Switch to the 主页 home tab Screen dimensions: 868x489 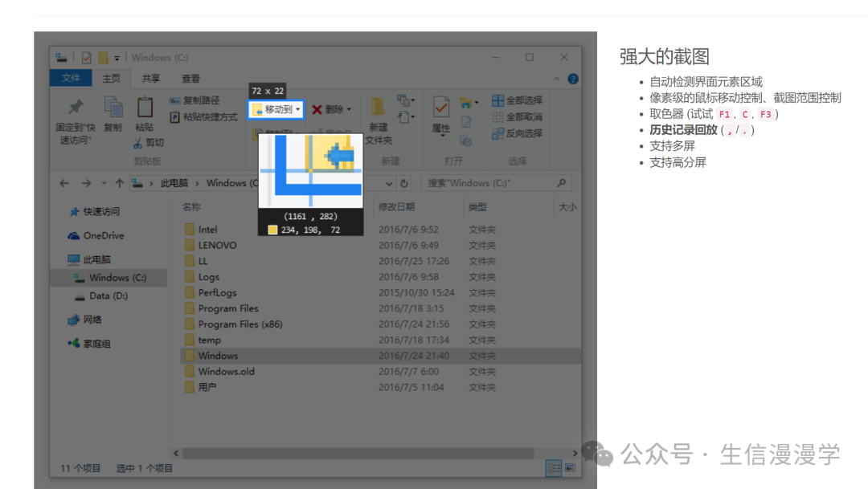[111, 79]
